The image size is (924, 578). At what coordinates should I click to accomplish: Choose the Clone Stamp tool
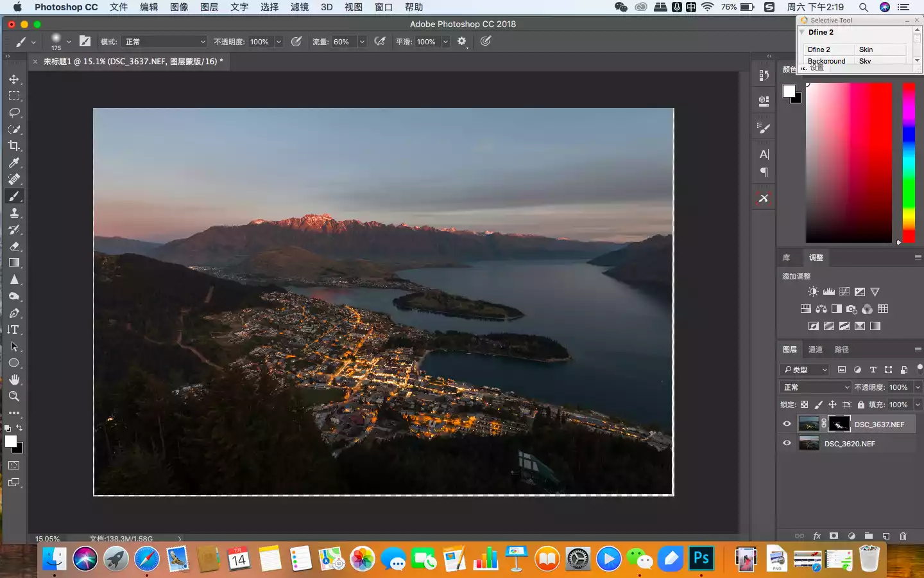coord(14,213)
